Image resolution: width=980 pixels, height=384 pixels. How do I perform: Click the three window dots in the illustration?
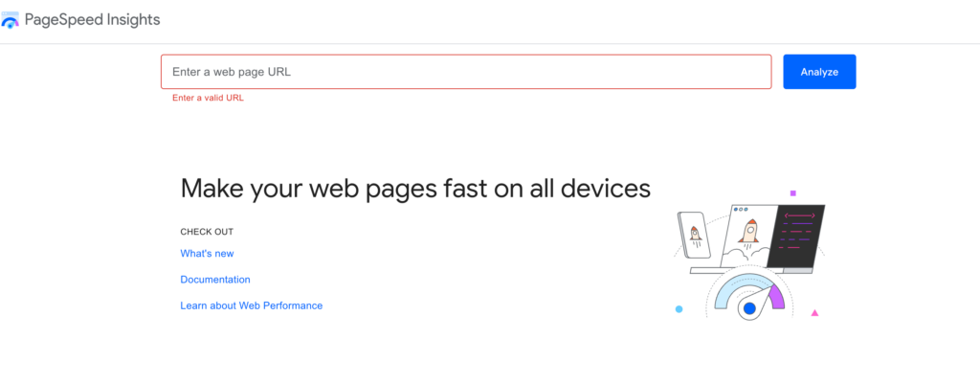coord(741,210)
